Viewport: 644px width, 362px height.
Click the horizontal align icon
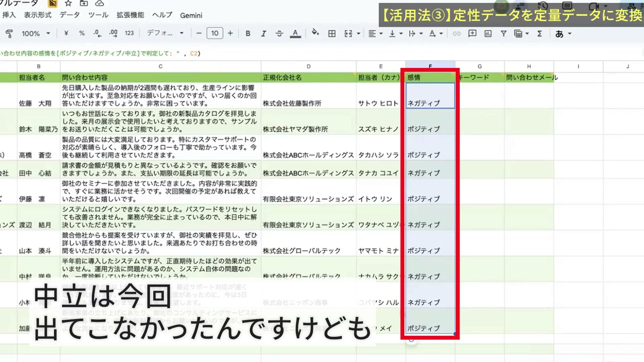(x=372, y=34)
